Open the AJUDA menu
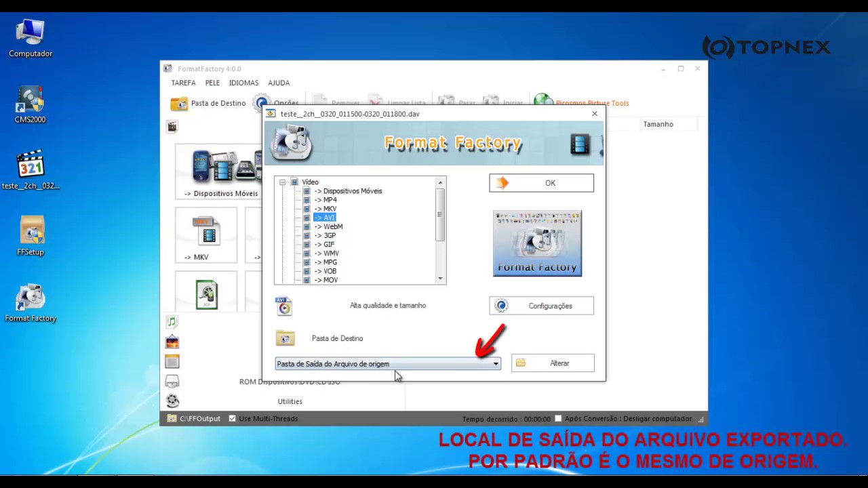 (279, 83)
